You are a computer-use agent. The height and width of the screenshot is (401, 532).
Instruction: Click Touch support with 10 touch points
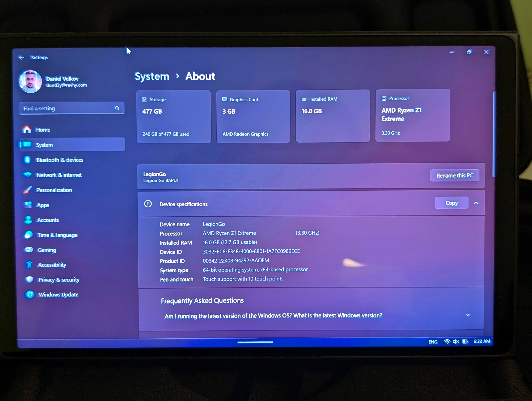pyautogui.click(x=243, y=279)
